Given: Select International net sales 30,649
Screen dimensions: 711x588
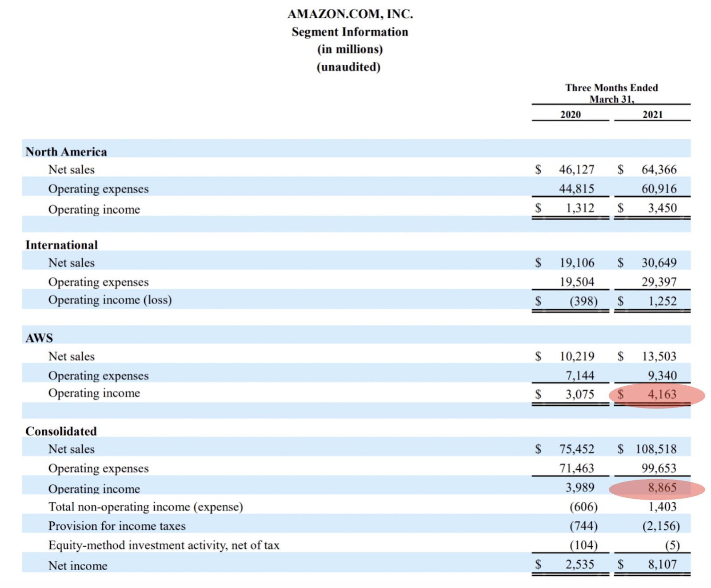Looking at the screenshot, I should pyautogui.click(x=659, y=263).
